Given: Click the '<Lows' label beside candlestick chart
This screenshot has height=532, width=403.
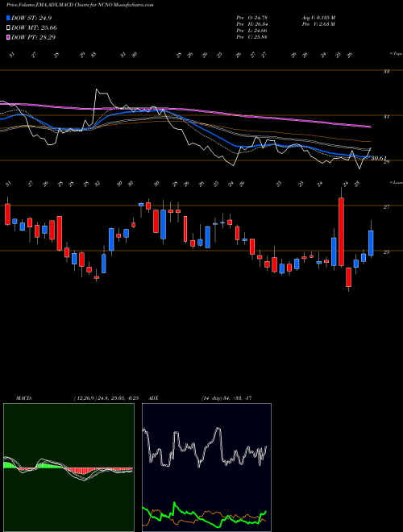Looking at the screenshot, I should 397,182.
